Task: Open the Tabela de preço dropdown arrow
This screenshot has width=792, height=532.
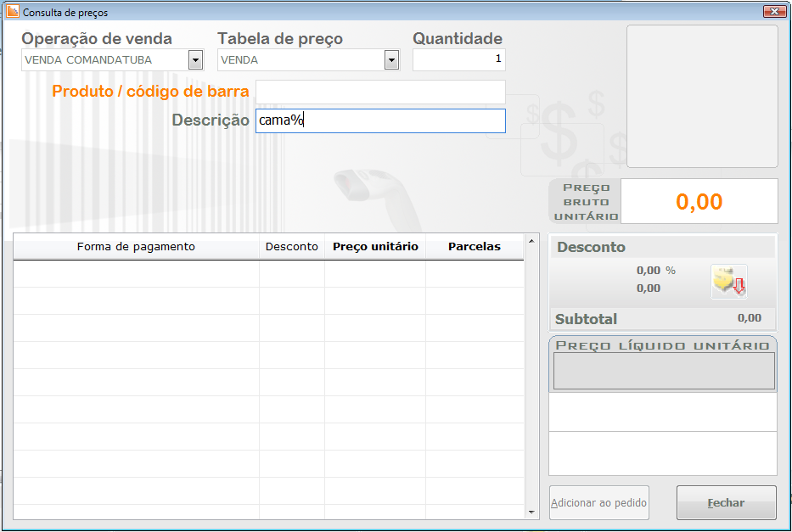Action: (391, 60)
